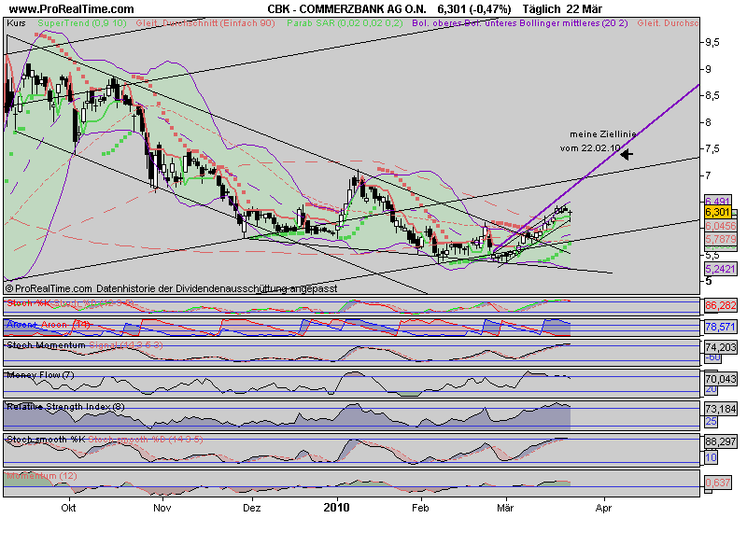This screenshot has height=560, width=747.
Task: Click the Feb label on time axis
Action: [420, 508]
